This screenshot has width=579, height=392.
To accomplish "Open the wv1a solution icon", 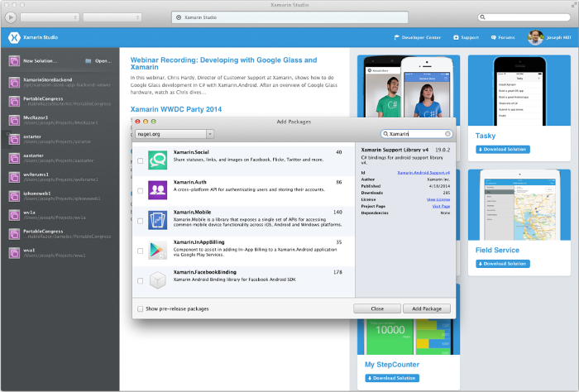I will 14,215.
